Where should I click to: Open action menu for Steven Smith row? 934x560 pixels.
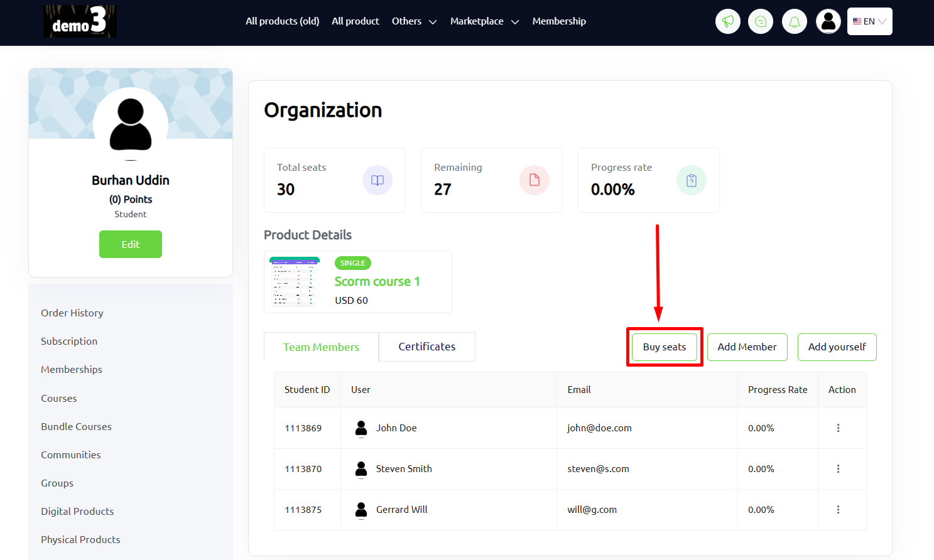tap(838, 469)
